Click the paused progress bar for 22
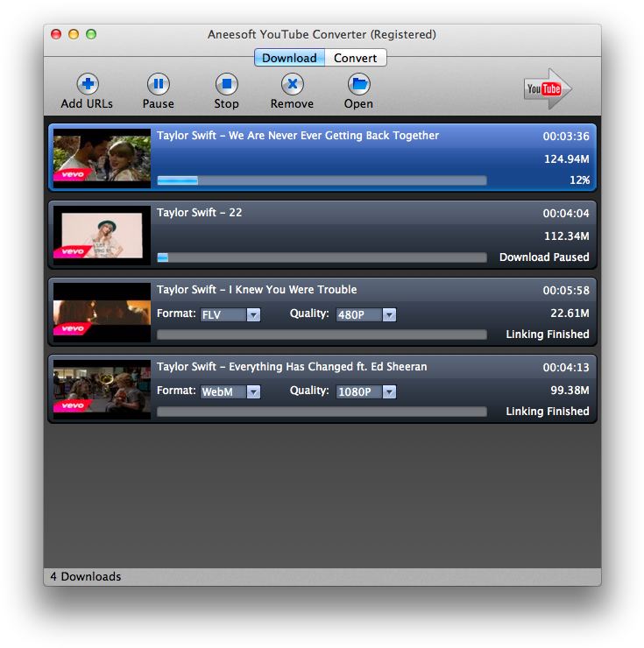644x648 pixels. pyautogui.click(x=321, y=257)
